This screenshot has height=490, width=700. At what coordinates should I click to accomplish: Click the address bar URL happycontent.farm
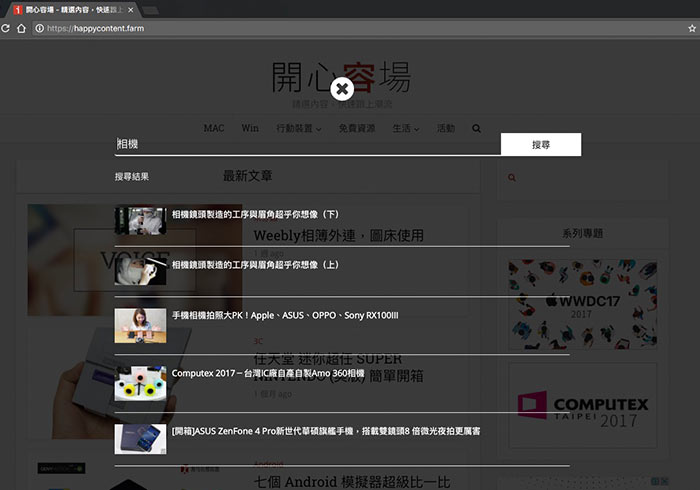click(x=96, y=28)
